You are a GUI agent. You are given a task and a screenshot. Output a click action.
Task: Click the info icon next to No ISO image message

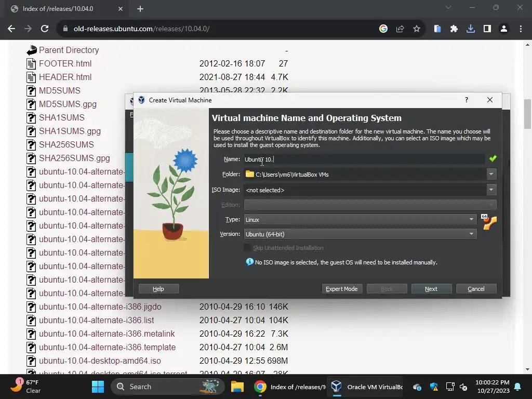pyautogui.click(x=250, y=262)
